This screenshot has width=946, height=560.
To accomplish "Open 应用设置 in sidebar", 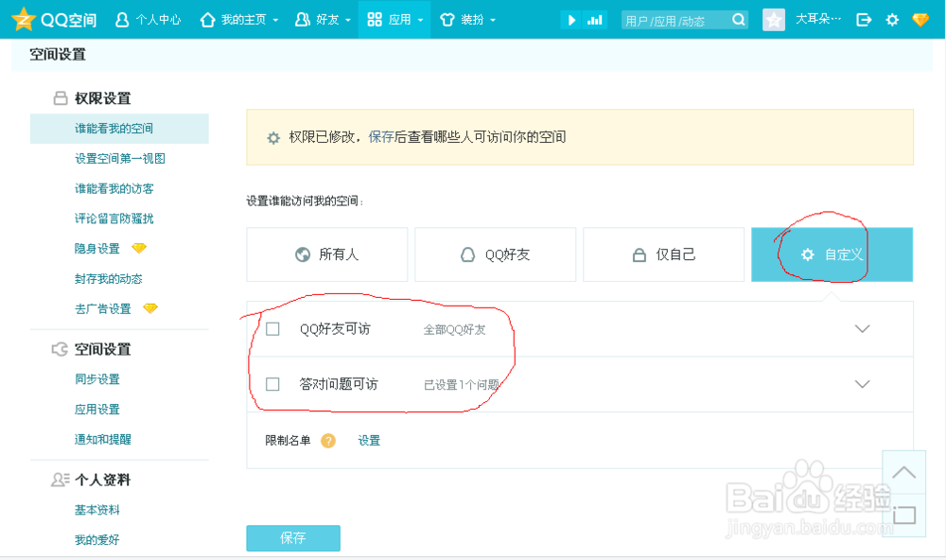I will coord(97,410).
